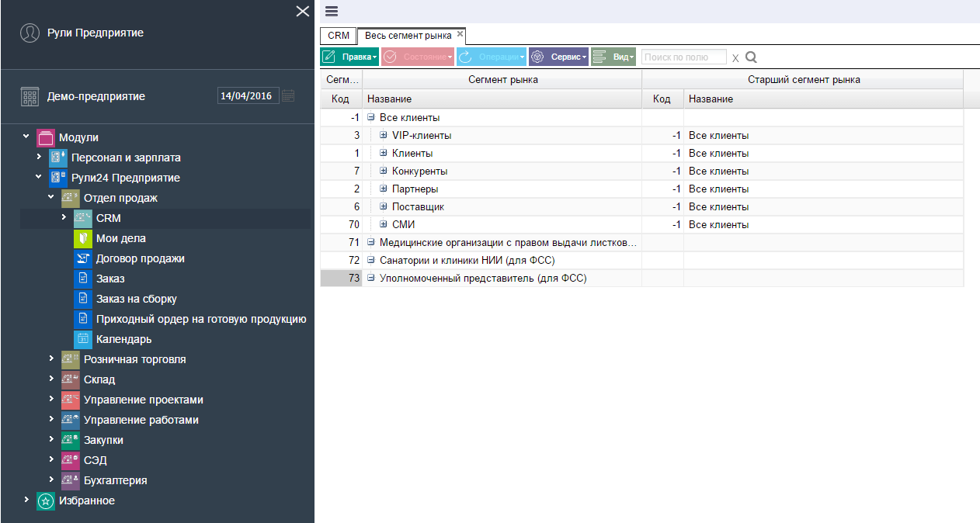Expand Персонал и зарплата node
980x523 pixels.
(x=39, y=157)
